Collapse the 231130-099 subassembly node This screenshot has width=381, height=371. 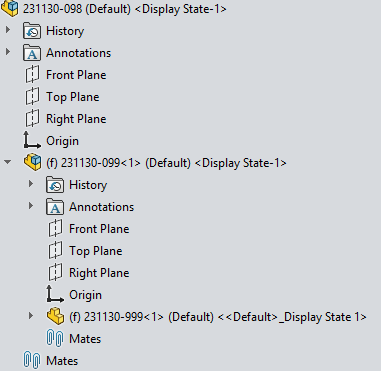coord(8,162)
